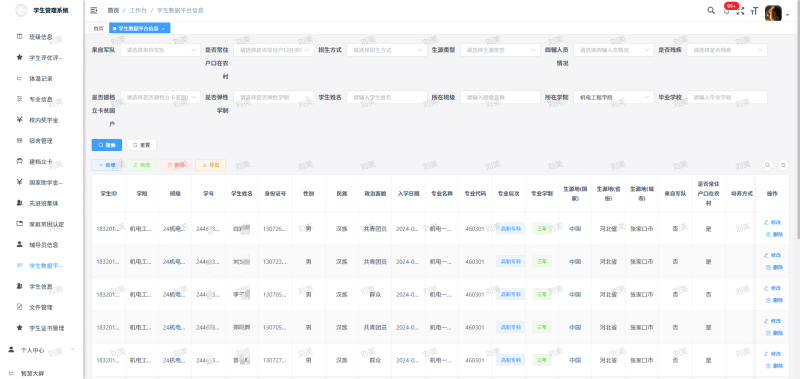This screenshot has width=800, height=379.
Task: Switch to the 首页 tab
Action: pyautogui.click(x=98, y=29)
